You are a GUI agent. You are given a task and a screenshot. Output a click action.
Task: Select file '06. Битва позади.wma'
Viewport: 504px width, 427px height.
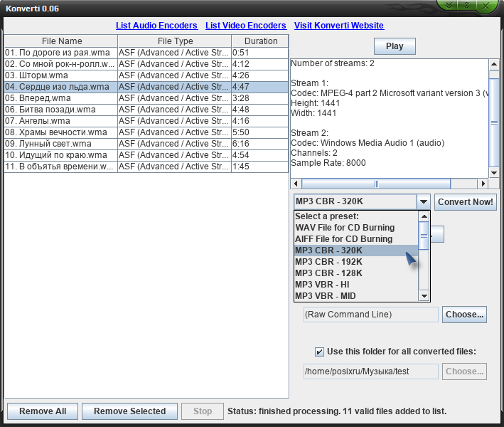[x=61, y=110]
